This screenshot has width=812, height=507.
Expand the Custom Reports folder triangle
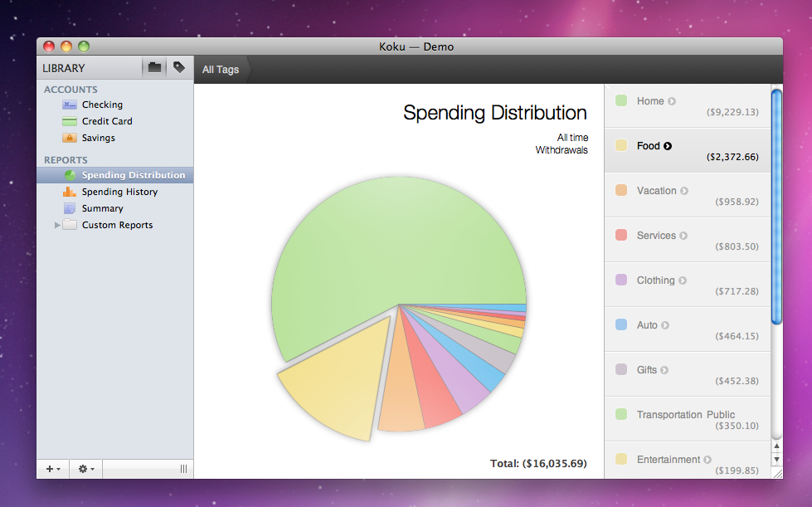[x=57, y=225]
